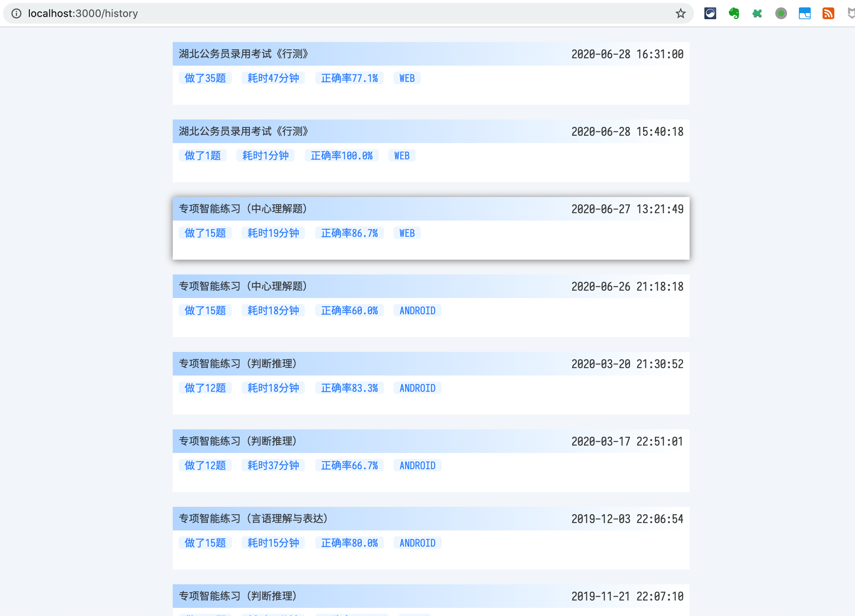855x616 pixels.
Task: Toggle the WEB tag on the highlighted 中心理解题 entry
Action: pyautogui.click(x=407, y=233)
